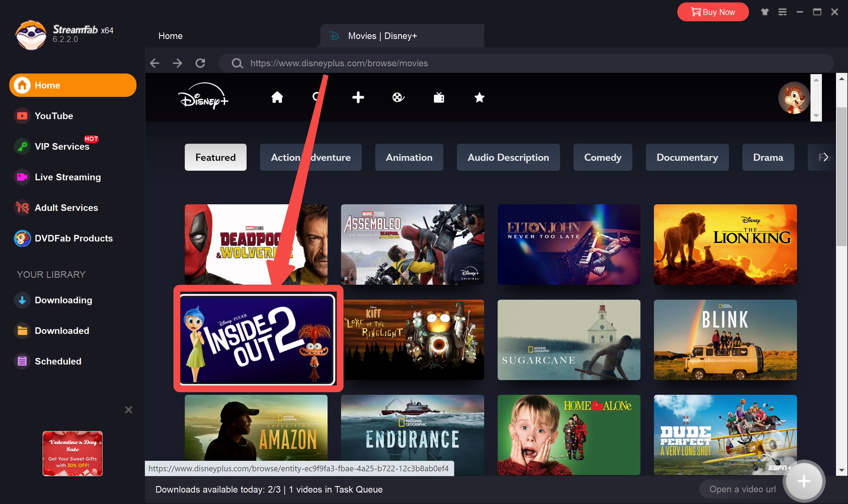Open the skin shirt icon
This screenshot has width=848, height=504.
tap(765, 12)
